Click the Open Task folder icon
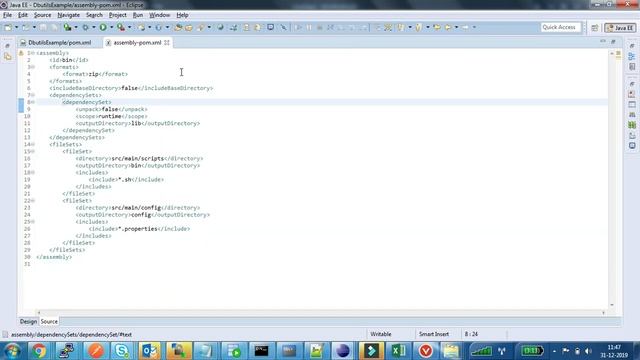 pyautogui.click(x=189, y=27)
